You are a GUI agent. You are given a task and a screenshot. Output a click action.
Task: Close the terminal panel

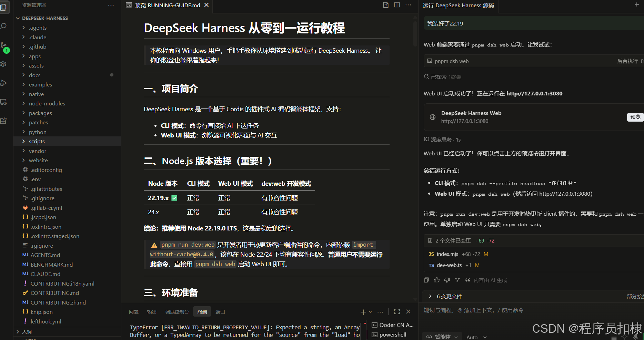pyautogui.click(x=408, y=312)
